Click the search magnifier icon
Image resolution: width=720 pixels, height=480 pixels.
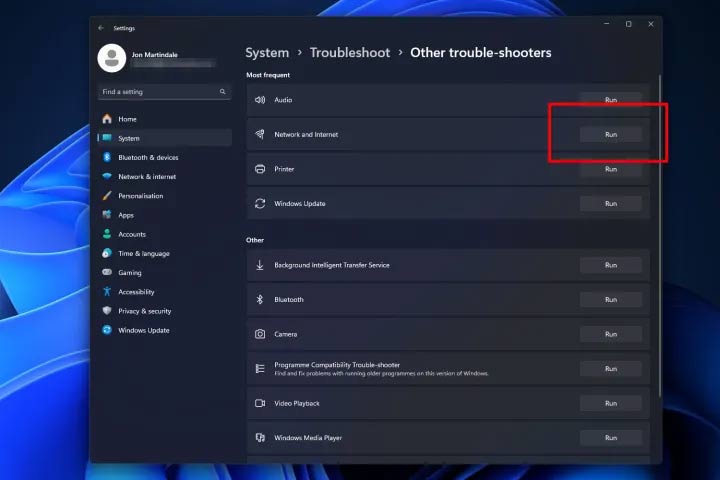pyautogui.click(x=223, y=91)
